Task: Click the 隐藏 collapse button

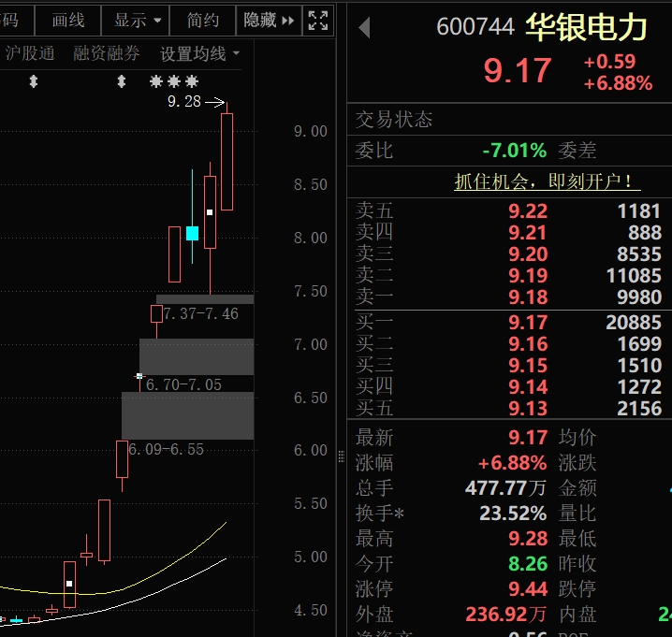Action: pyautogui.click(x=269, y=21)
